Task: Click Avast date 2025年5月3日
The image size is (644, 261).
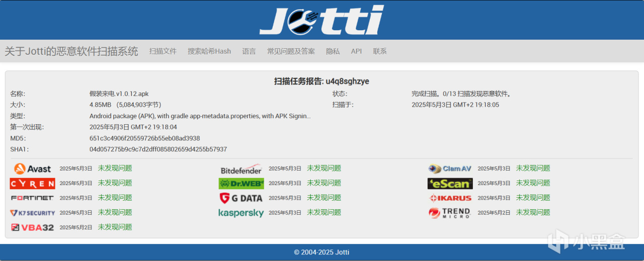Action: (x=76, y=169)
